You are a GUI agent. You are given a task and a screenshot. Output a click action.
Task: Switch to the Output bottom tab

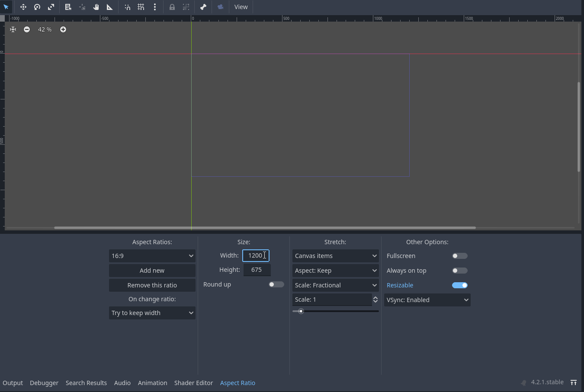click(x=13, y=383)
